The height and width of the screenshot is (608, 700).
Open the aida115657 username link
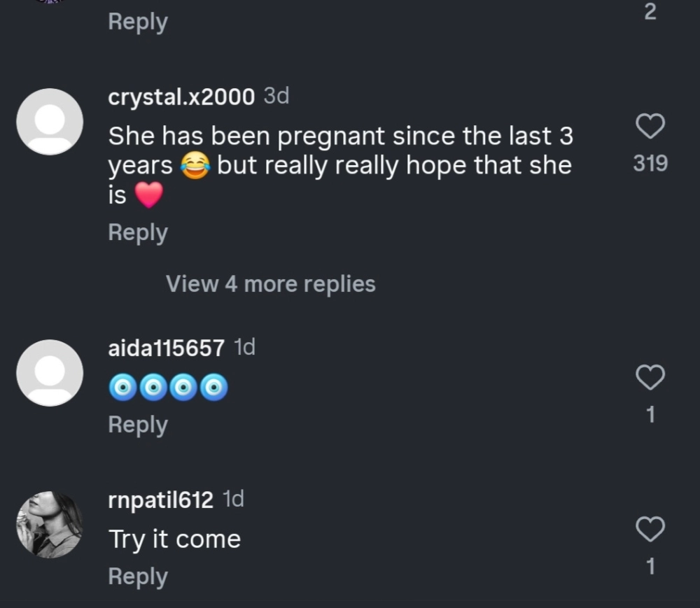click(167, 348)
